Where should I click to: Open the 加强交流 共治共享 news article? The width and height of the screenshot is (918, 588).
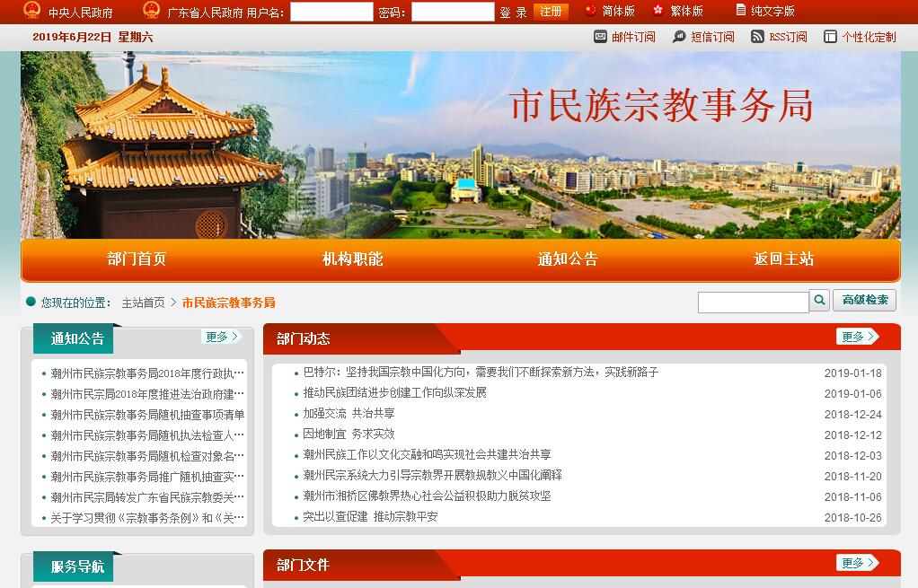[349, 414]
